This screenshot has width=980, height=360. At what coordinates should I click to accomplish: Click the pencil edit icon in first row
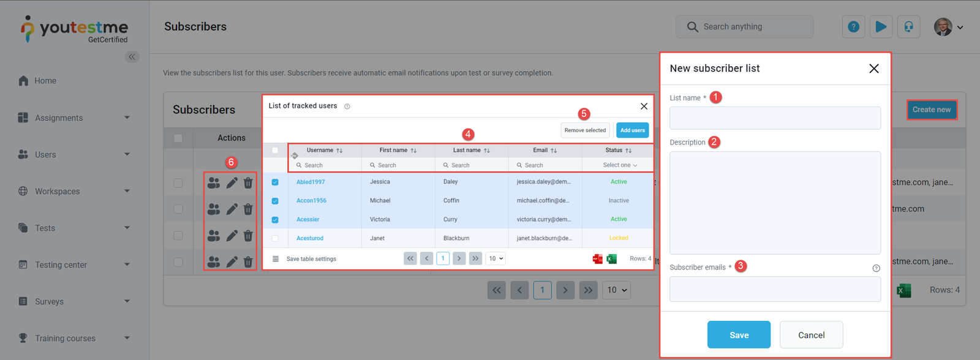click(232, 182)
